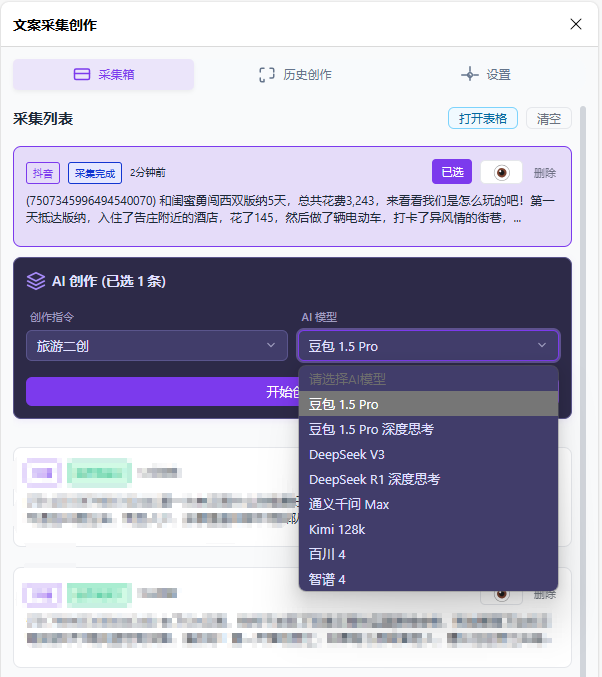Select 豆包 1.5 Pro 深度思考 option

coord(371,429)
